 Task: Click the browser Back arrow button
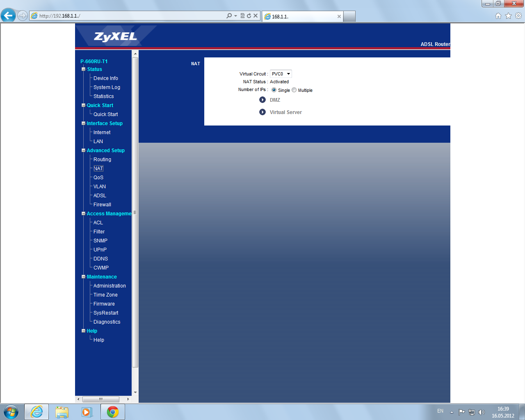[x=8, y=16]
